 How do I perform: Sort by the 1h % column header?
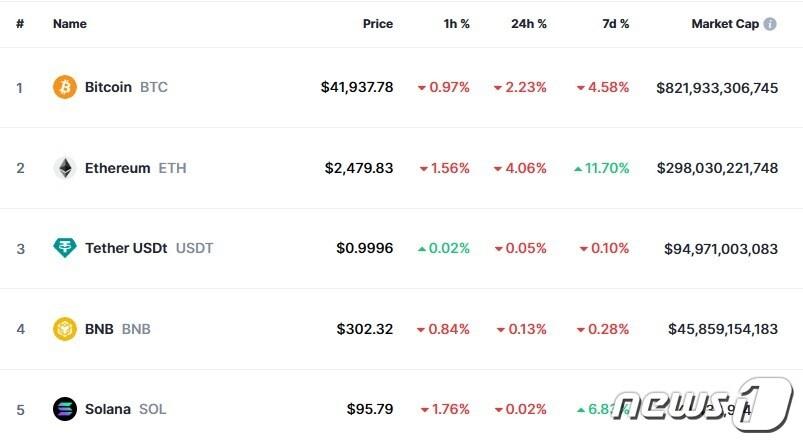(x=456, y=24)
